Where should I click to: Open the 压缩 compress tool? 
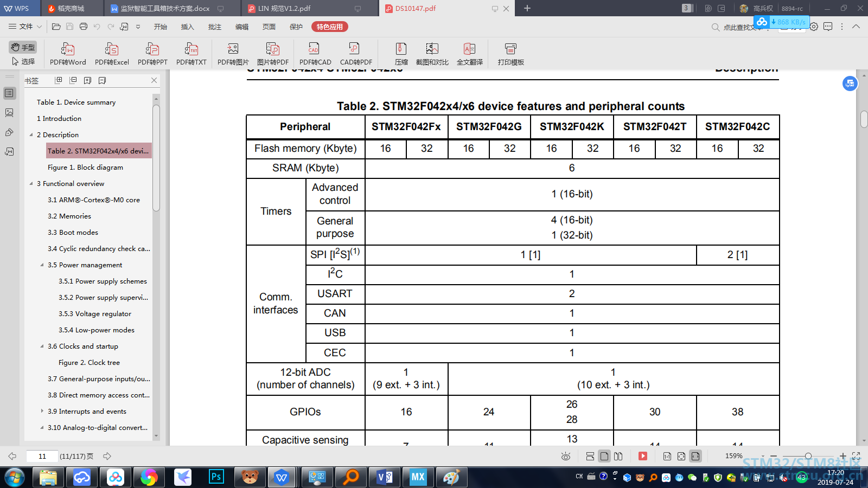tap(401, 54)
